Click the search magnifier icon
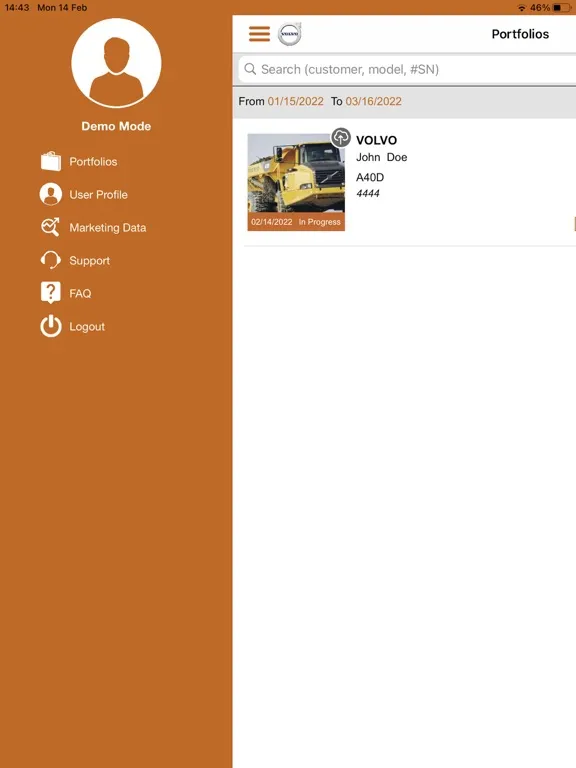576x768 pixels. pos(250,69)
